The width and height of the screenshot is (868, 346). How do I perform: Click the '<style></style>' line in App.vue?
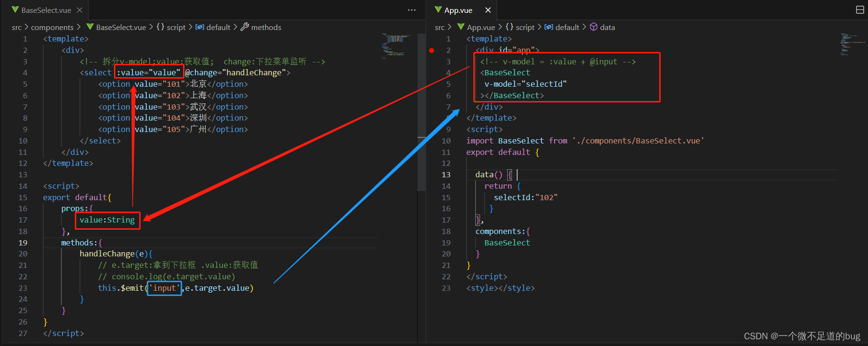pyautogui.click(x=500, y=288)
